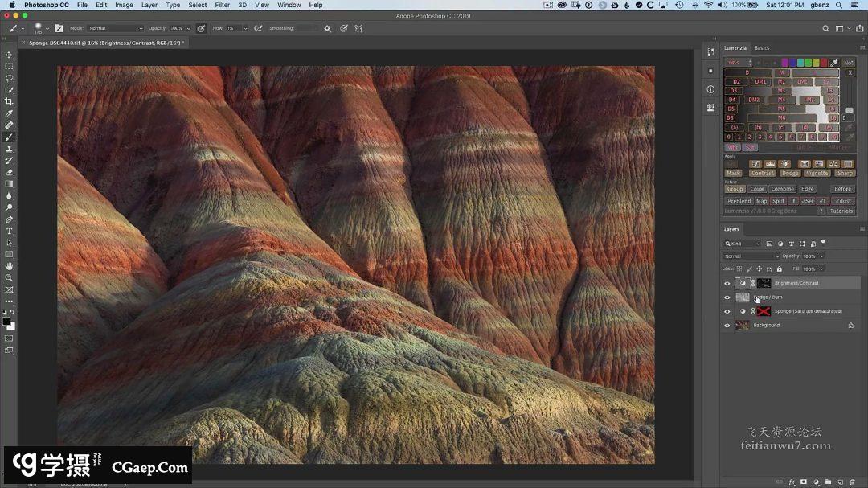Click the lock all icon in Layers panel
868x488 pixels.
pyautogui.click(x=780, y=269)
